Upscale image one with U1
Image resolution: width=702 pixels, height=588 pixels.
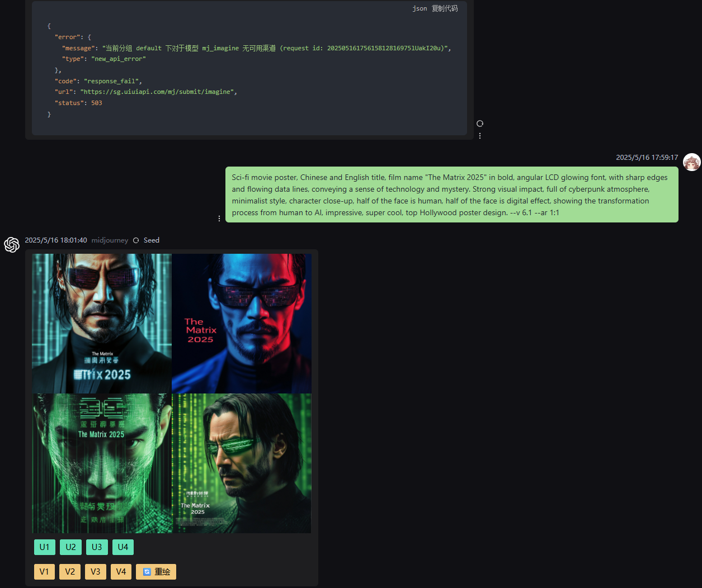[x=45, y=547]
